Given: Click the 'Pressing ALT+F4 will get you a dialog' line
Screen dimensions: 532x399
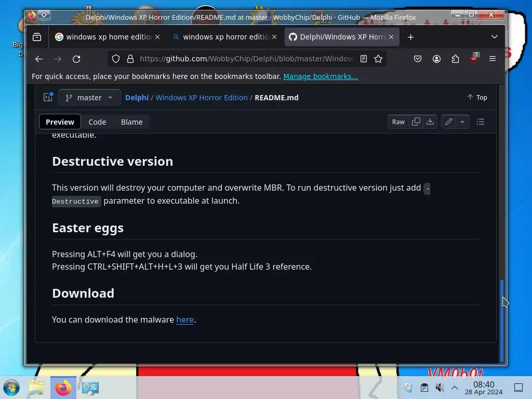Looking at the screenshot, I should (125, 254).
